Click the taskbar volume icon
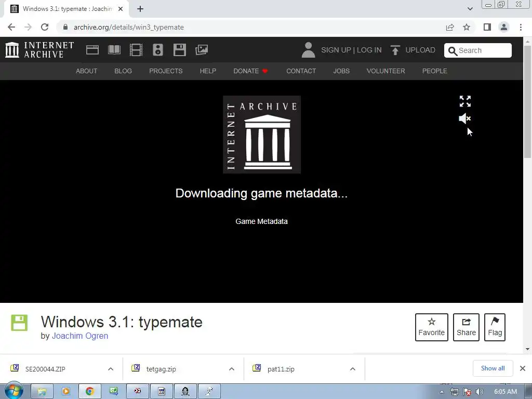The width and height of the screenshot is (532, 399). [x=480, y=392]
